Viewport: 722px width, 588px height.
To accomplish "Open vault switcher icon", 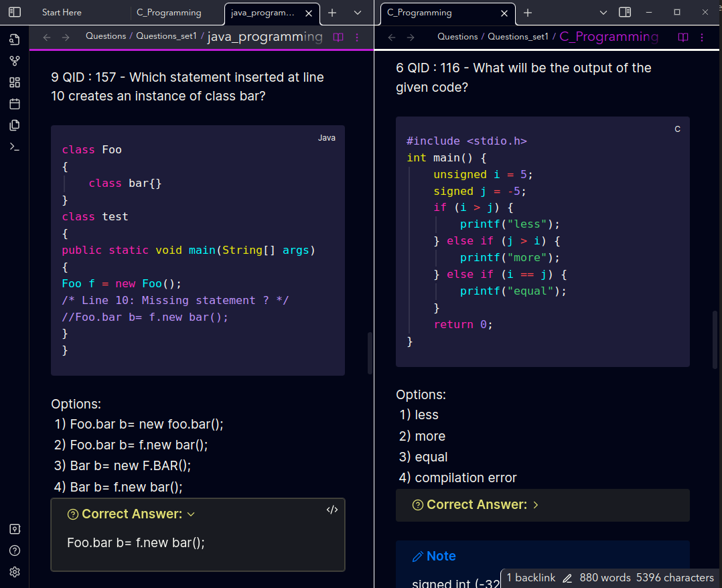I will click(15, 529).
